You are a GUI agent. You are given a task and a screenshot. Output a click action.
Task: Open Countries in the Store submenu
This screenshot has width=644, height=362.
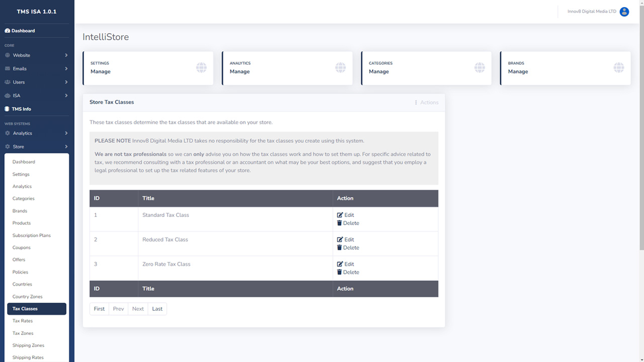(37, 285)
